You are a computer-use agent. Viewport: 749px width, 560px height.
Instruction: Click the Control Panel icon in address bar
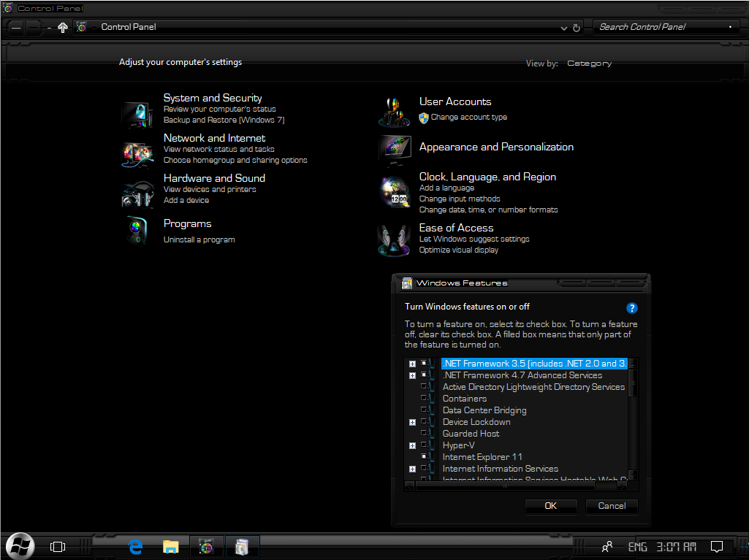(x=82, y=27)
